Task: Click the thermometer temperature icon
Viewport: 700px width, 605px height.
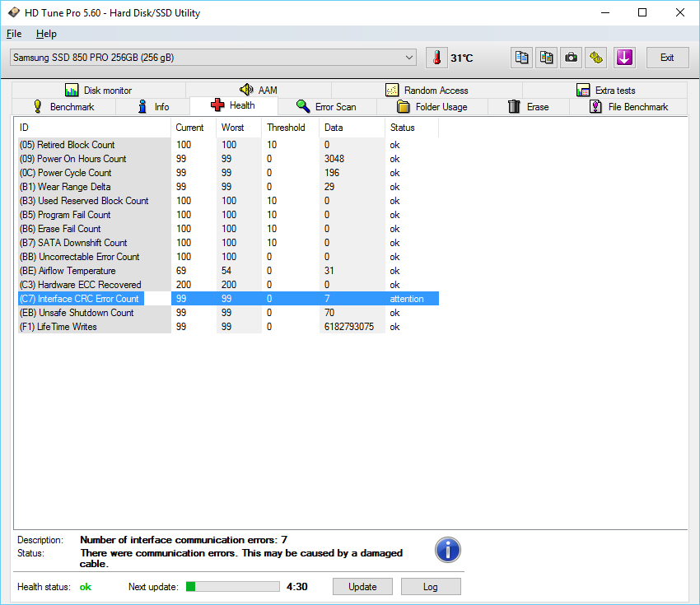Action: (436, 58)
